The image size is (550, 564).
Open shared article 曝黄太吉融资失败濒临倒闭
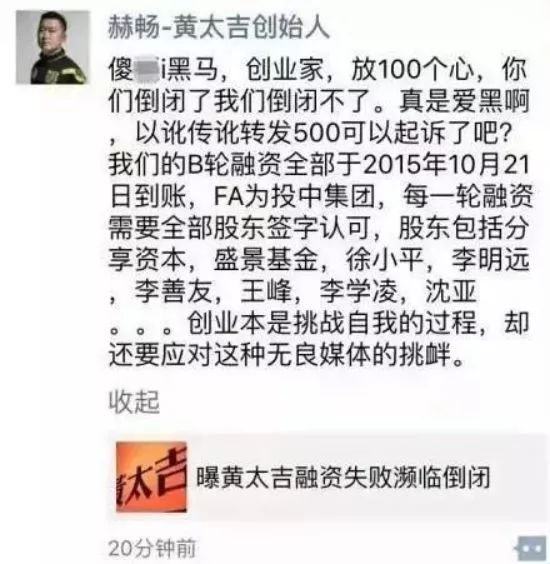coord(343,477)
